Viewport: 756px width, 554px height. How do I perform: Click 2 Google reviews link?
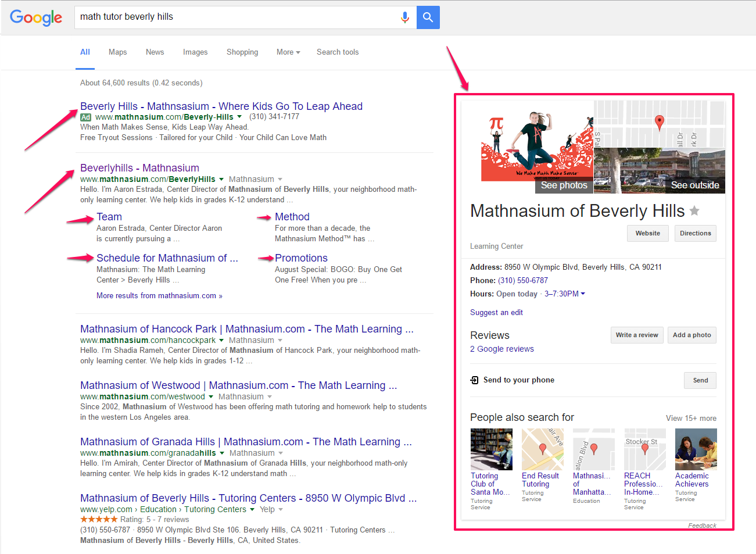[x=502, y=349]
